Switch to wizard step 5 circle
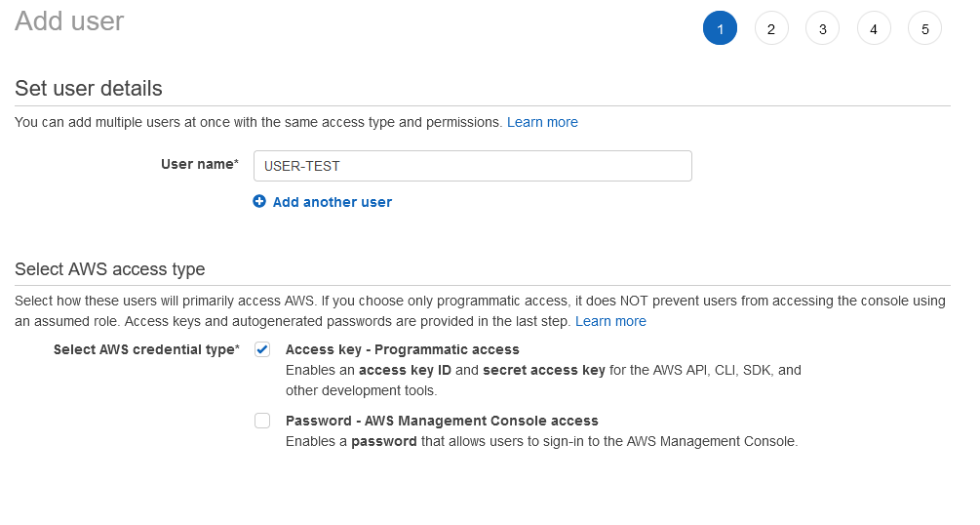980x525 pixels. point(925,28)
